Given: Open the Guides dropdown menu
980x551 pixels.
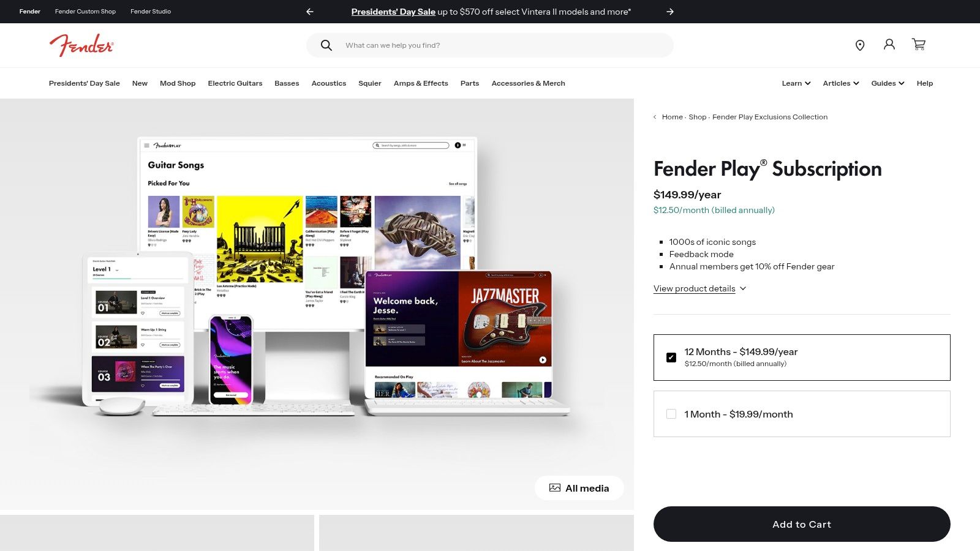Looking at the screenshot, I should (x=888, y=83).
